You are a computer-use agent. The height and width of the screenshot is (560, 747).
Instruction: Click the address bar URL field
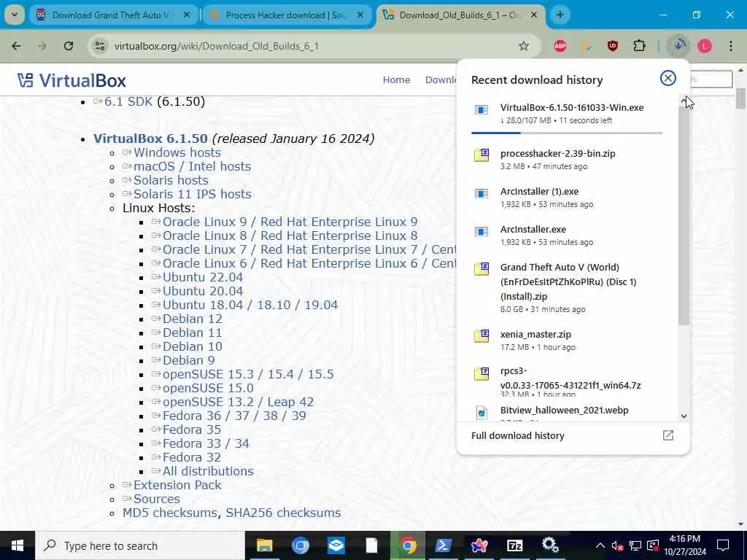coord(314,46)
